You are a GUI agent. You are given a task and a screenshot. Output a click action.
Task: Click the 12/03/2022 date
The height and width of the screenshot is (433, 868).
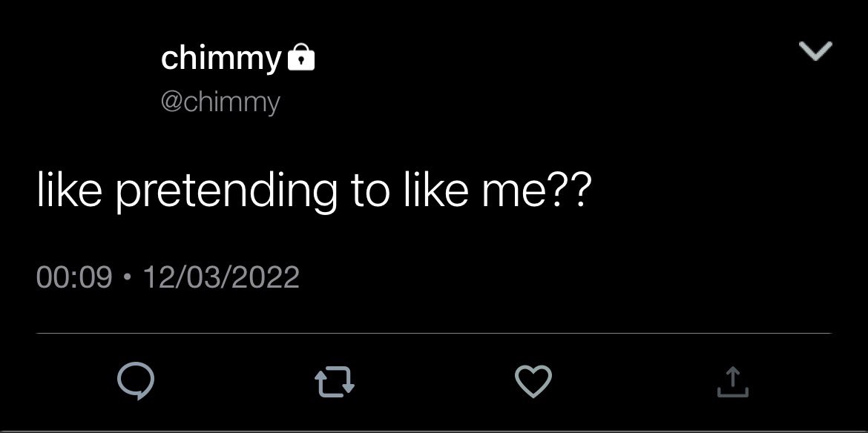tap(221, 277)
